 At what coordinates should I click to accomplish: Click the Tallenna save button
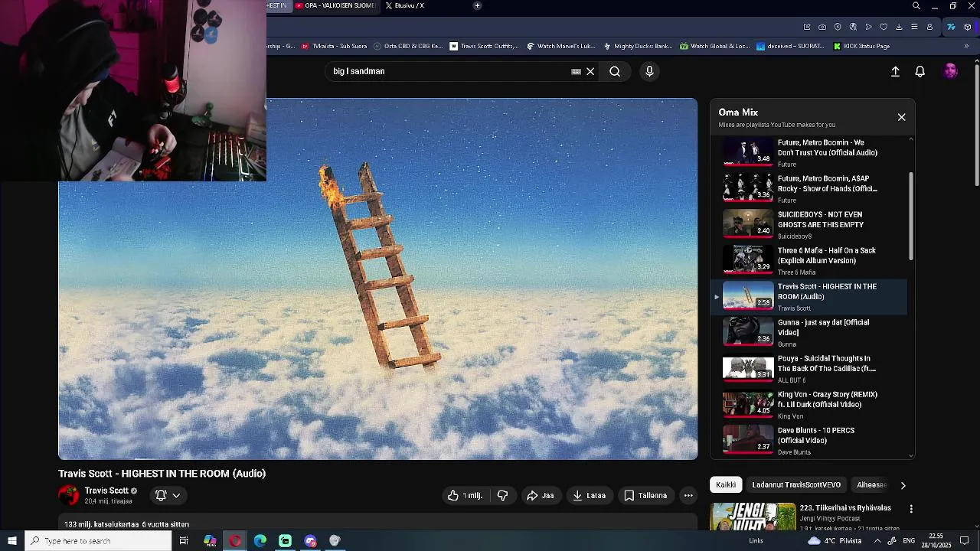(x=645, y=495)
